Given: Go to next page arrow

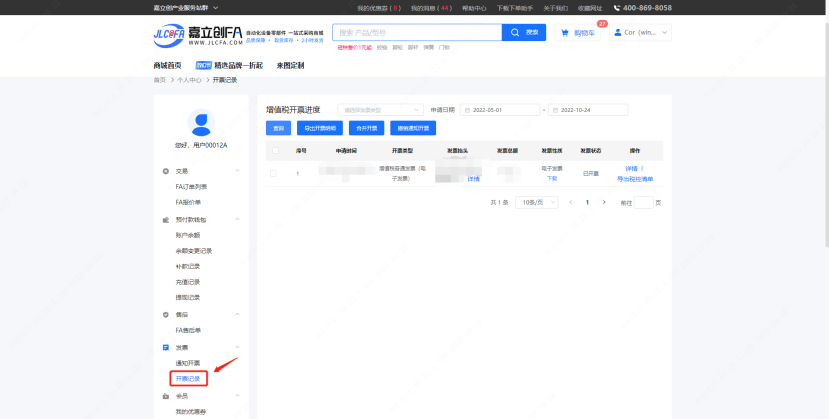Looking at the screenshot, I should tap(604, 202).
